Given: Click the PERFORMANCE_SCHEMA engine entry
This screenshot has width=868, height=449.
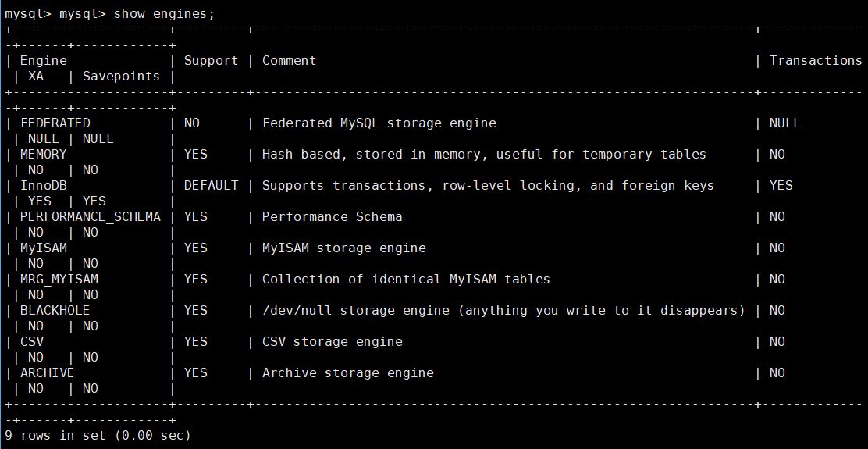Looking at the screenshot, I should click(x=91, y=216).
